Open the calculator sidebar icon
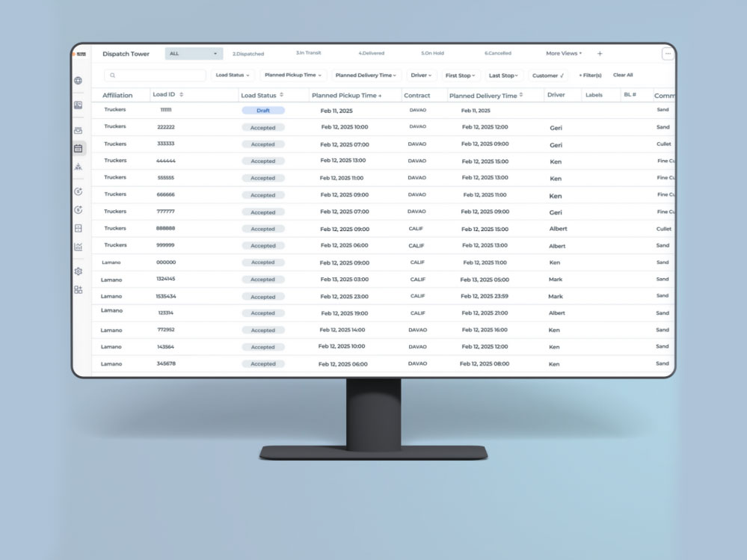 [78, 228]
